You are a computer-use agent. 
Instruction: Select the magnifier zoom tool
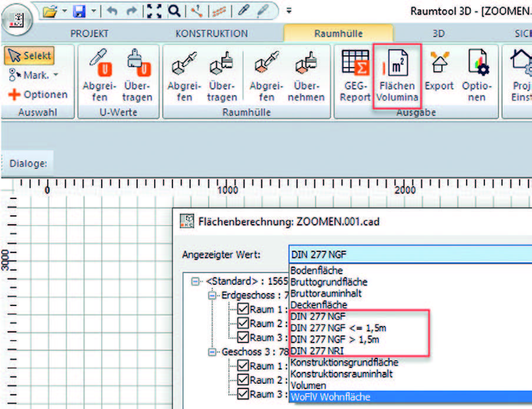tap(174, 11)
